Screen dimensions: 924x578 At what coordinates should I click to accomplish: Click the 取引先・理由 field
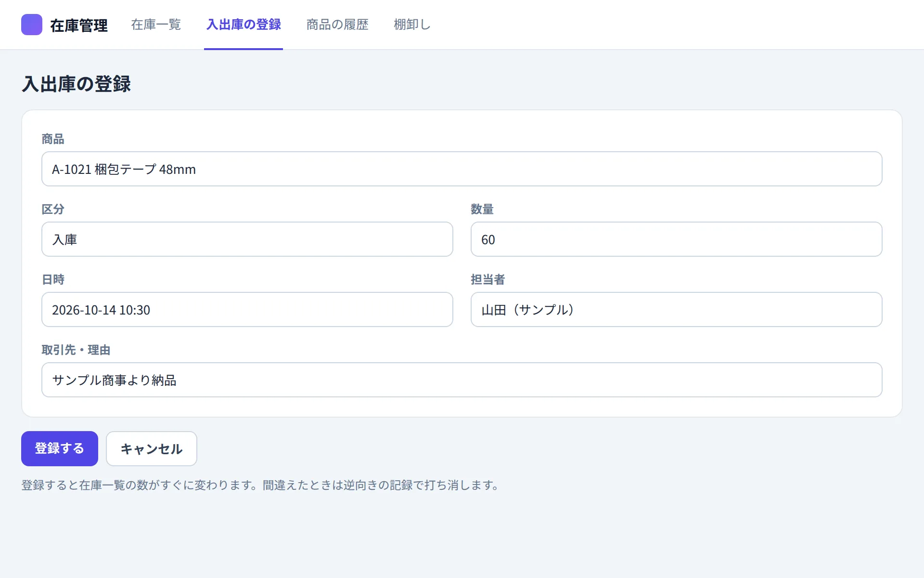click(462, 380)
